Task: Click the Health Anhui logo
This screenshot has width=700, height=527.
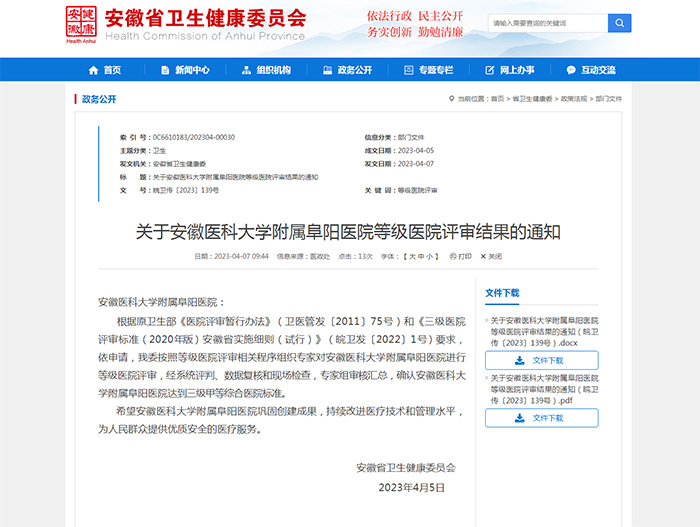Action: pos(81,23)
